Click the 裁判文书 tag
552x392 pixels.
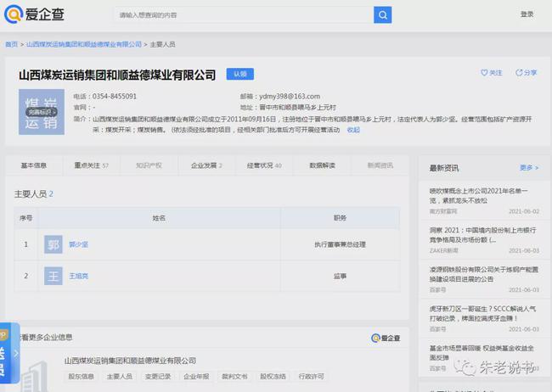[x=234, y=376]
